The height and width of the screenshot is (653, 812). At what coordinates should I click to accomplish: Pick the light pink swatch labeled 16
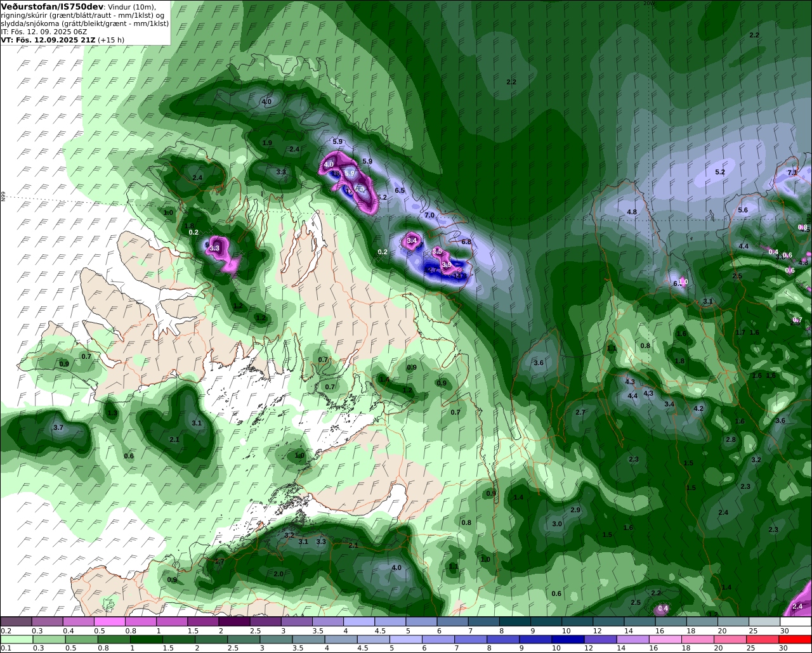click(x=666, y=640)
